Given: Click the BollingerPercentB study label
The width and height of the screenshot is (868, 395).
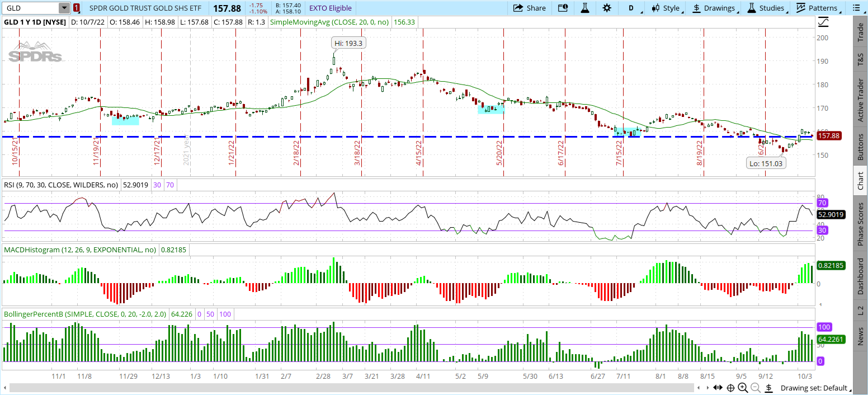Looking at the screenshot, I should 85,314.
